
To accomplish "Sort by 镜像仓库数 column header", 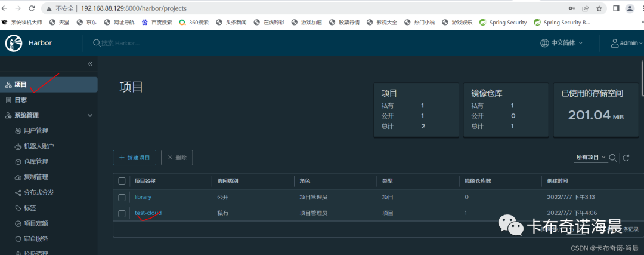I will point(477,181).
